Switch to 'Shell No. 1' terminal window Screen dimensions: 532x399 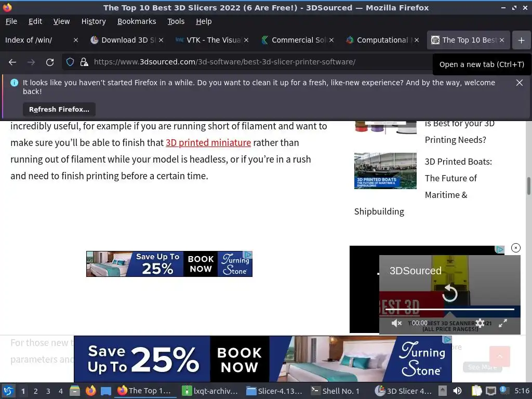click(335, 391)
